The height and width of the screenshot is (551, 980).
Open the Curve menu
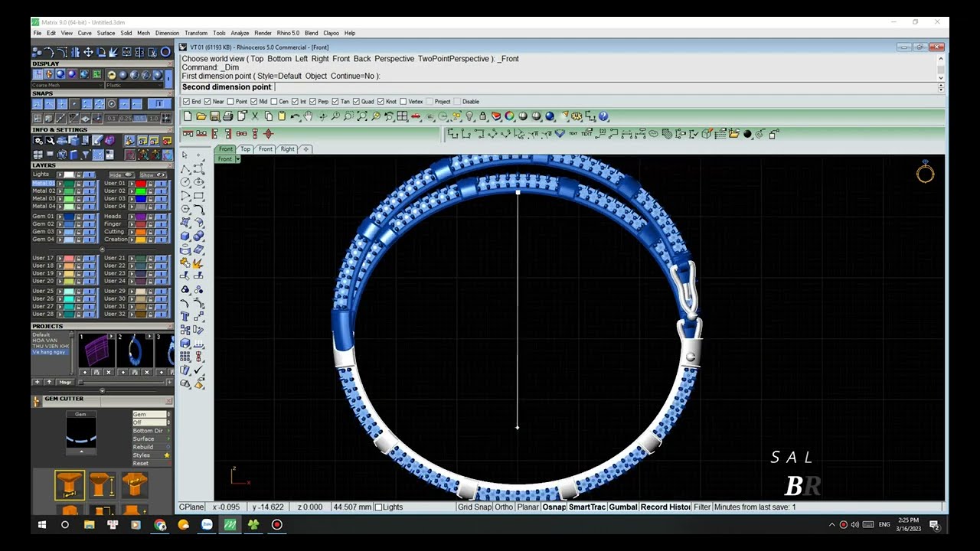[x=84, y=33]
